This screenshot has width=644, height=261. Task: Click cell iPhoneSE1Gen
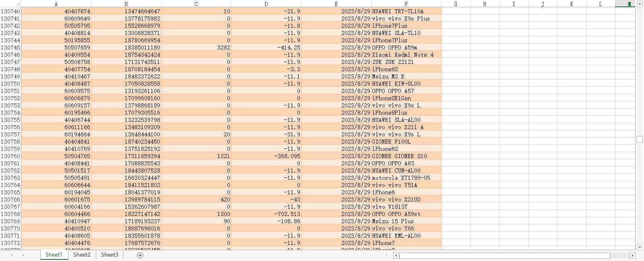(x=406, y=98)
